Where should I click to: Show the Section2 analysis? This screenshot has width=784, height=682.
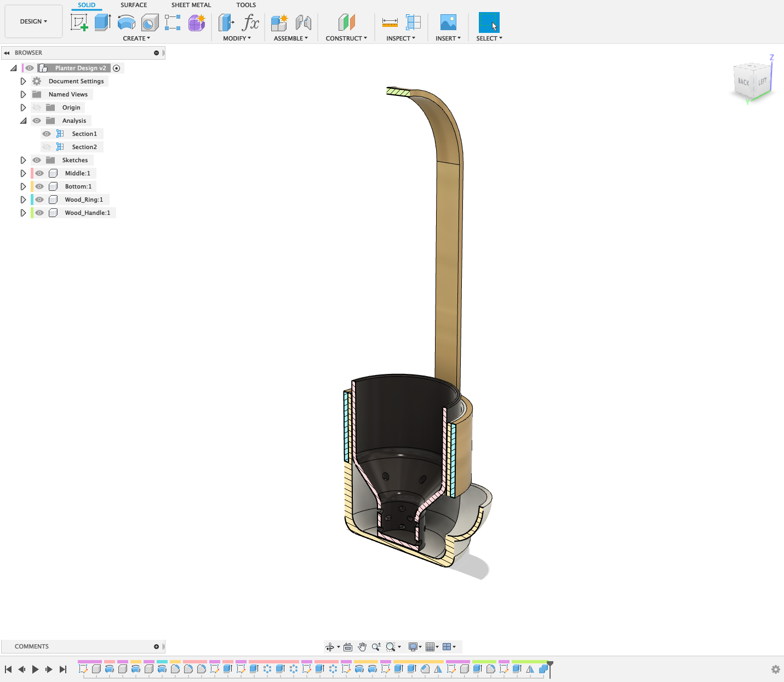47,146
